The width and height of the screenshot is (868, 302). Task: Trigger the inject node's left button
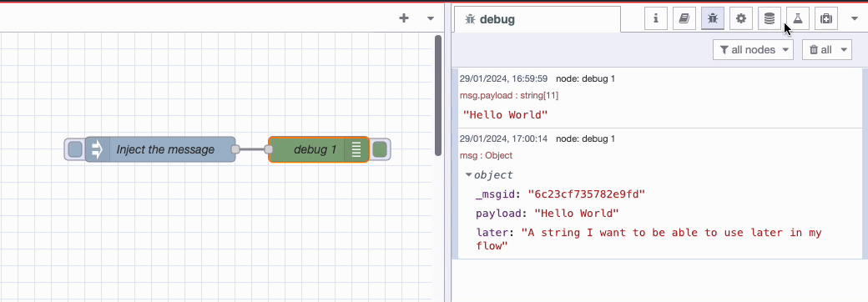pyautogui.click(x=75, y=149)
